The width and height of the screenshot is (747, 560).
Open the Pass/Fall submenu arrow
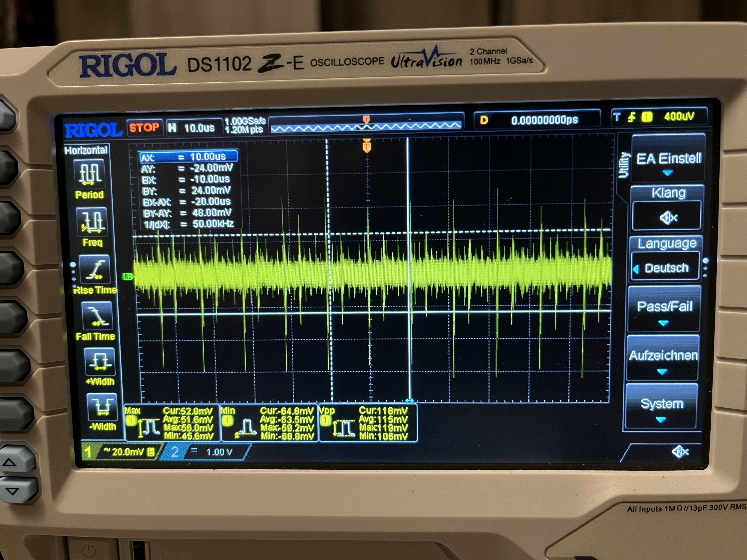coord(664,323)
